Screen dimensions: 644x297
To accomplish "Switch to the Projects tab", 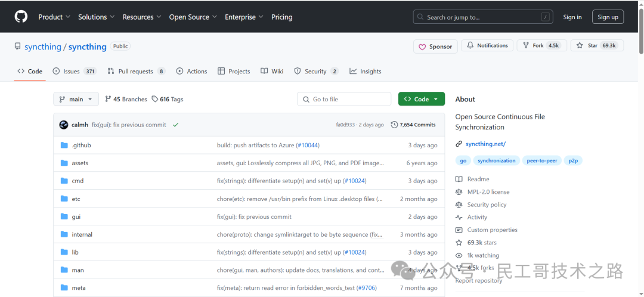I will point(234,72).
